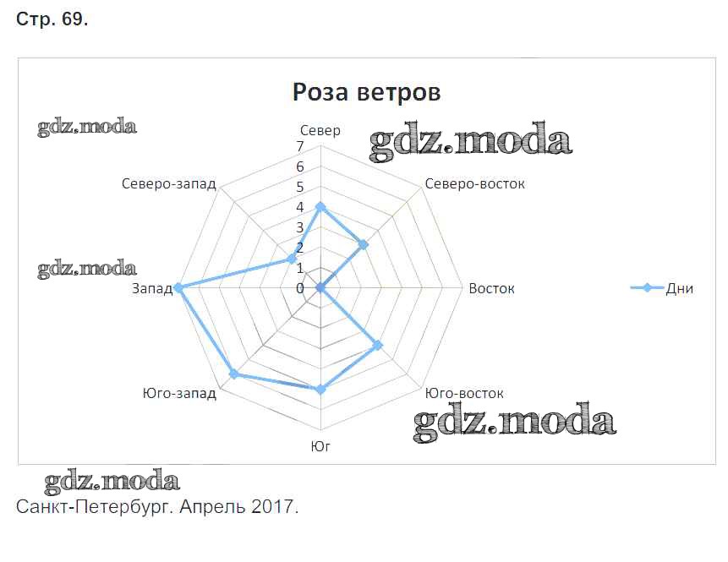This screenshot has width=728, height=562.
Task: Pick the data marker on Север axis
Action: coord(320,207)
